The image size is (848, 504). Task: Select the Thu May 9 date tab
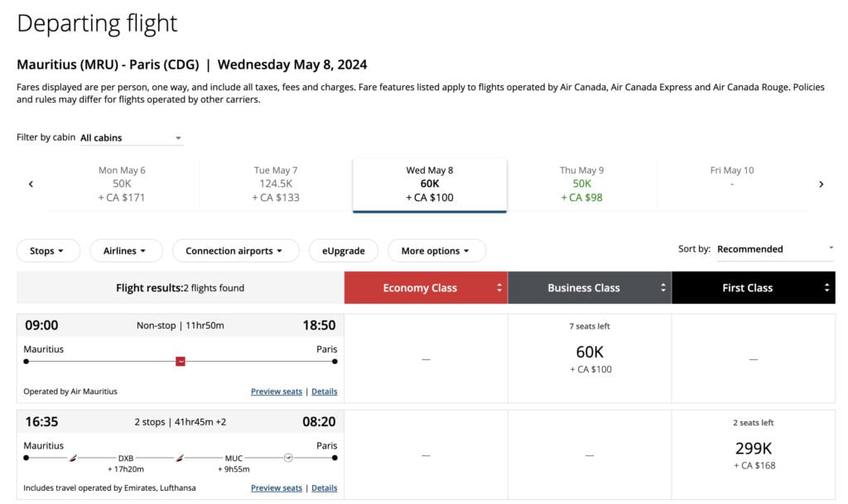click(582, 182)
